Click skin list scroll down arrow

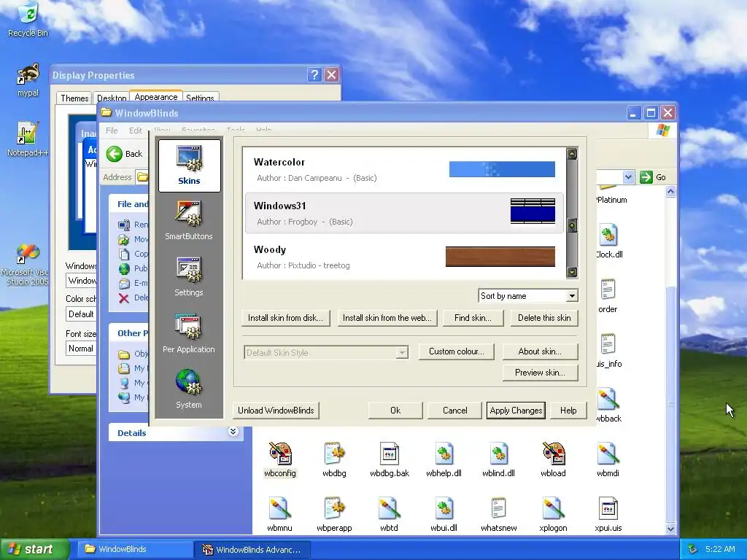tap(572, 273)
